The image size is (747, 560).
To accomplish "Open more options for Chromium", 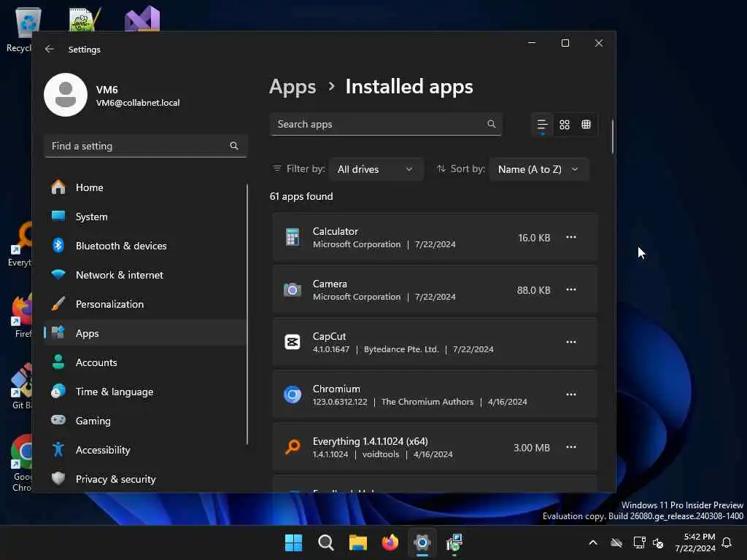I will coord(570,394).
